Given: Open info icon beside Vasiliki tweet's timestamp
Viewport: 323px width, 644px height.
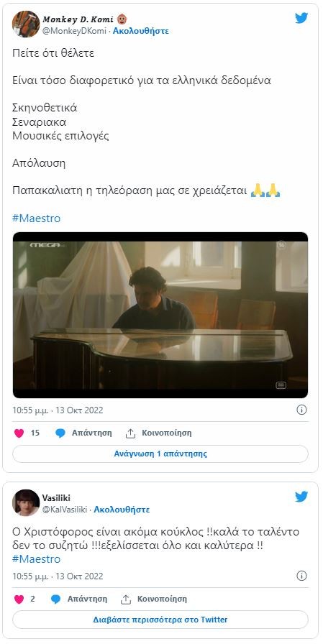Looking at the screenshot, I should [301, 576].
